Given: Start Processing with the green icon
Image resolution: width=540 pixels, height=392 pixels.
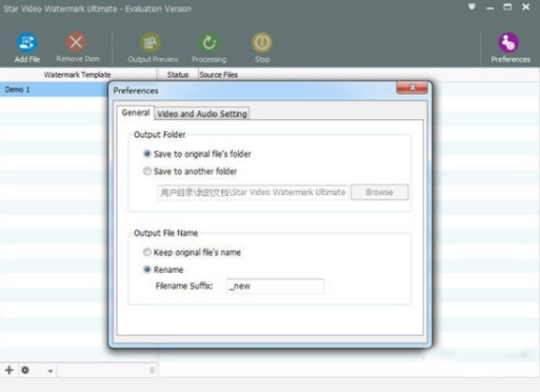Looking at the screenshot, I should 209,43.
